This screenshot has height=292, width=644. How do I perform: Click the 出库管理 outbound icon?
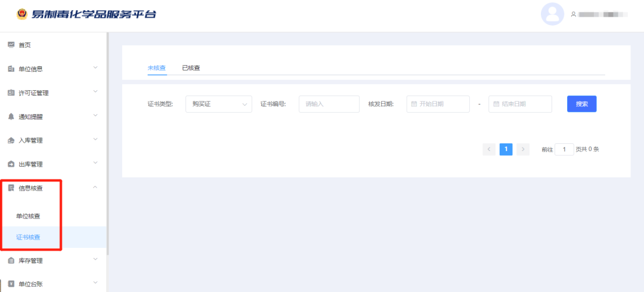pos(11,164)
